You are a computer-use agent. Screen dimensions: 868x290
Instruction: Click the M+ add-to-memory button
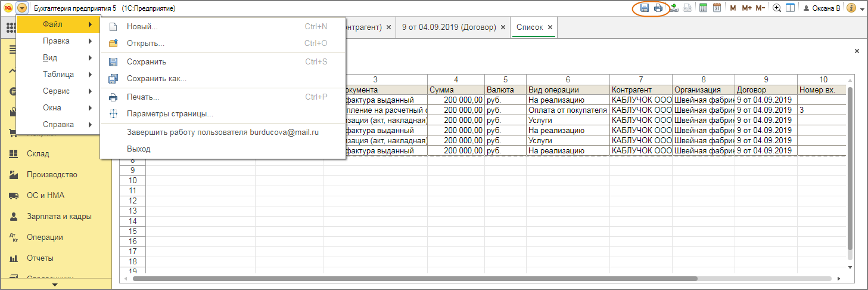coord(746,8)
